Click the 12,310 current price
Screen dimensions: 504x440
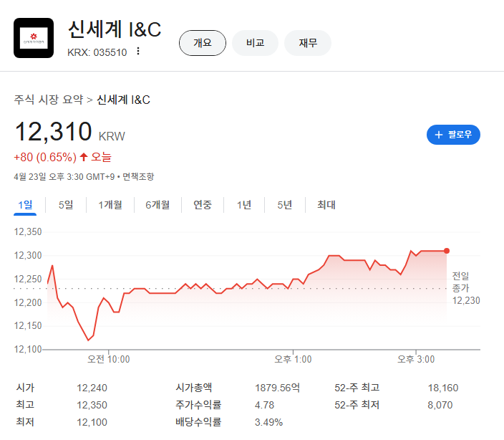(54, 132)
